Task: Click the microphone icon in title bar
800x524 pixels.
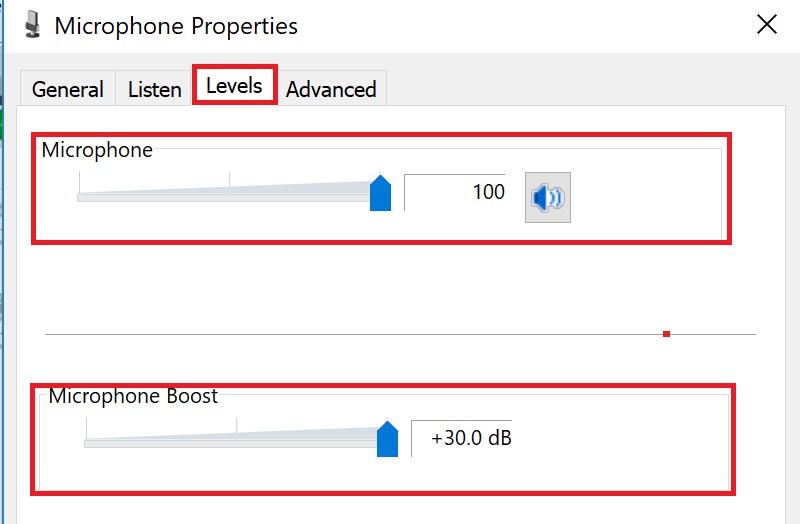Action: pos(33,25)
